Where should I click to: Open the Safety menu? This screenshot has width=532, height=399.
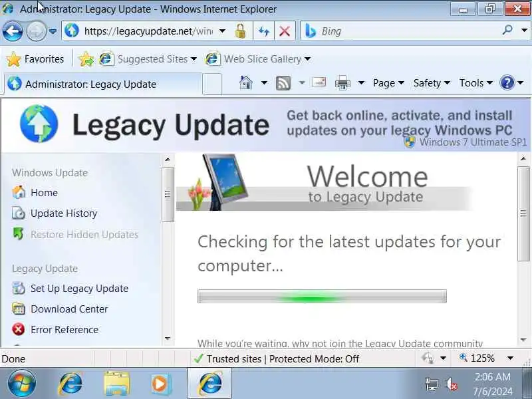pos(432,83)
